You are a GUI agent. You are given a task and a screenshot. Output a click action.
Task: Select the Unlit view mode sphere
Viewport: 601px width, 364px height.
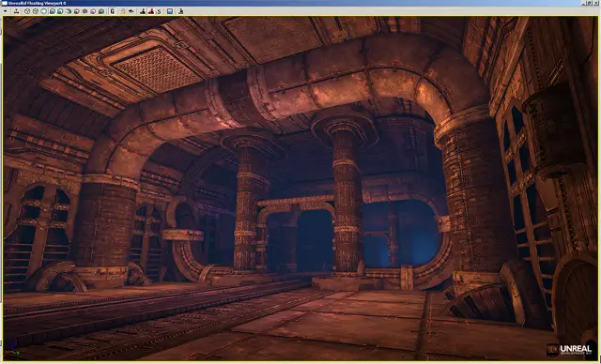[x=44, y=11]
